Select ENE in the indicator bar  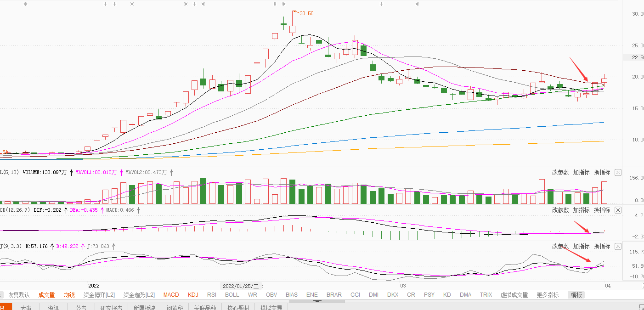point(312,295)
